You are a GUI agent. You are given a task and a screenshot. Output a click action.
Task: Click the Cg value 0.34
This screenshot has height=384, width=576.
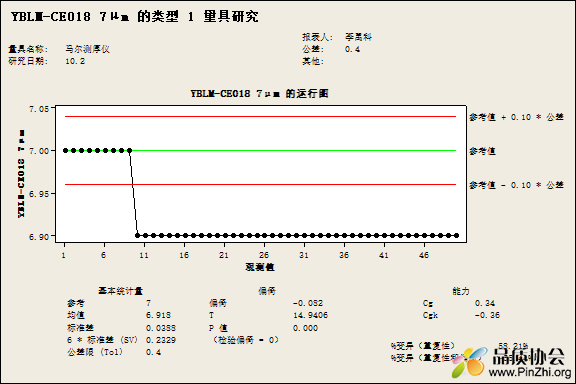(x=485, y=303)
